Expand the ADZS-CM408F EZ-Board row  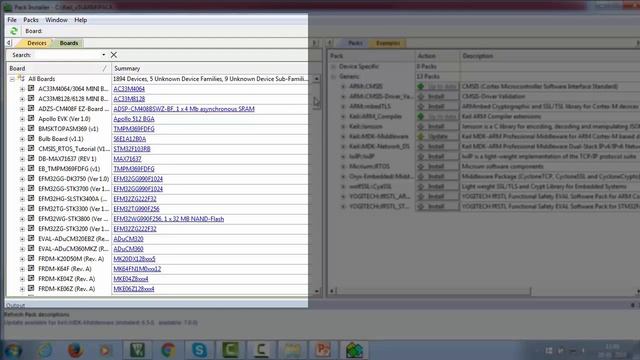click(22, 109)
